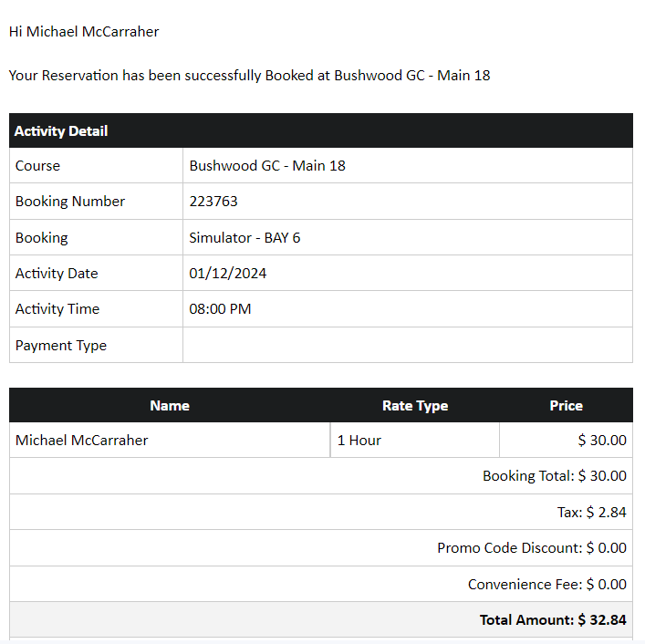Screen dimensions: 645x644
Task: Click the $ 30.00 price cell
Action: click(566, 440)
